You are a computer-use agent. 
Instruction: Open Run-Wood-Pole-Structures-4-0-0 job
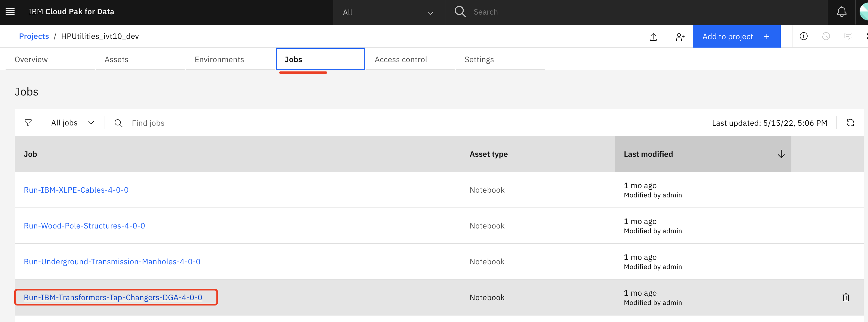tap(84, 226)
